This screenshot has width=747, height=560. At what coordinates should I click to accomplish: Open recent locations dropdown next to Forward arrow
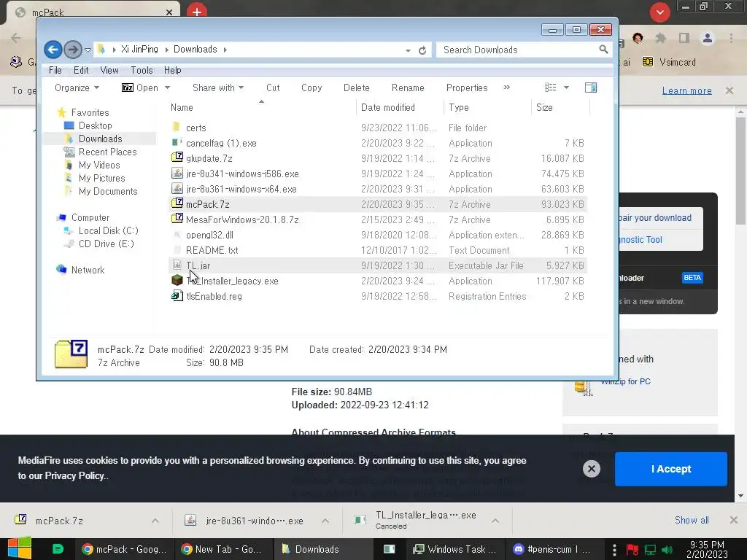88,50
